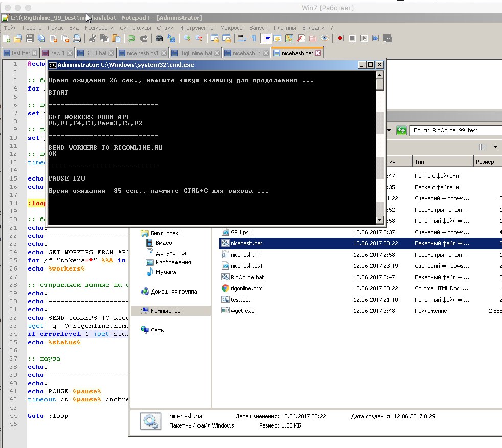Print the document using printer icon
This screenshot has height=448, width=502.
(77, 38)
